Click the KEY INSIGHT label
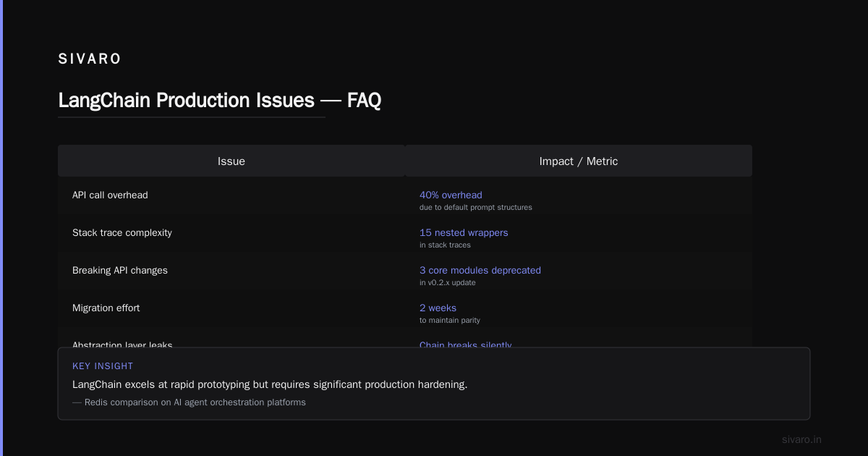This screenshot has height=456, width=868. coord(103,366)
